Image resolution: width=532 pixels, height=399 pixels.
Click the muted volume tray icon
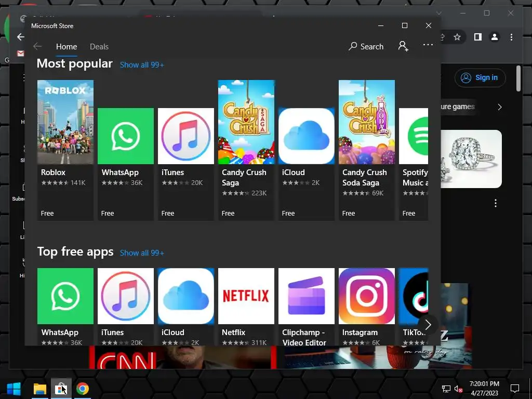tap(458, 389)
